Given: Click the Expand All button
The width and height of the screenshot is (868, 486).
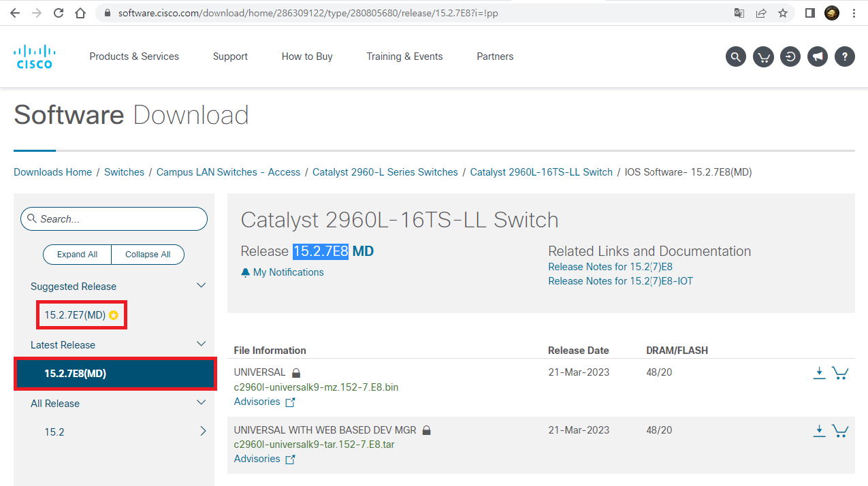Looking at the screenshot, I should (77, 255).
